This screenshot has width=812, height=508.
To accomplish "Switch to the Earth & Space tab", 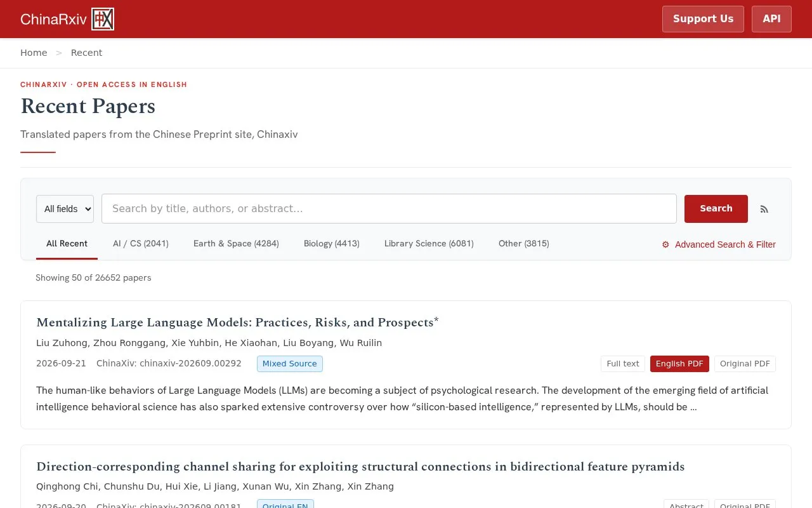I will (236, 244).
